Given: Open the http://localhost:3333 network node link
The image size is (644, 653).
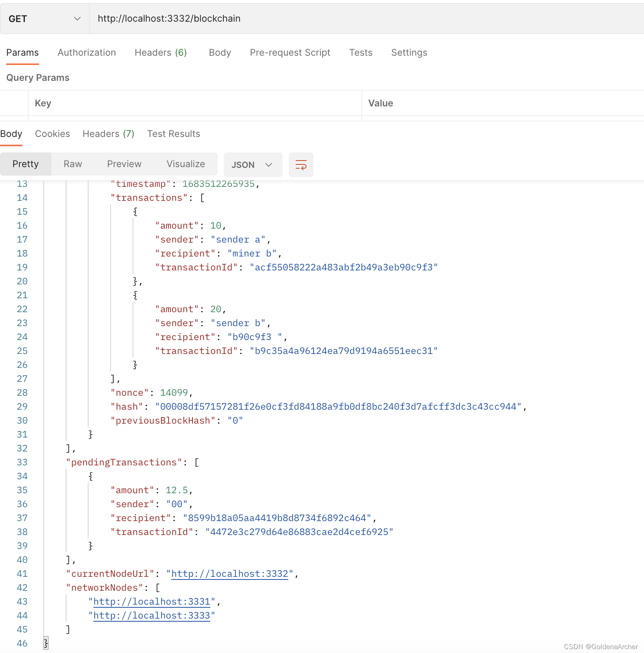Looking at the screenshot, I should 152,615.
